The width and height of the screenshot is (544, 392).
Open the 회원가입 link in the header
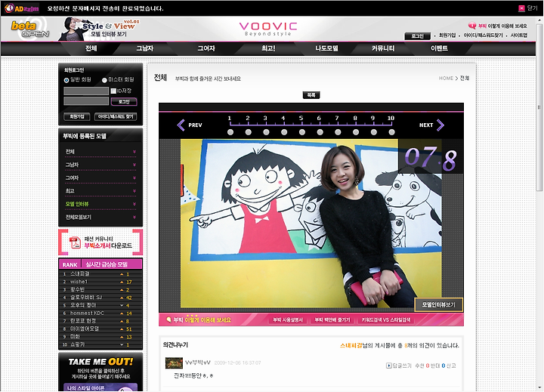coord(447,35)
